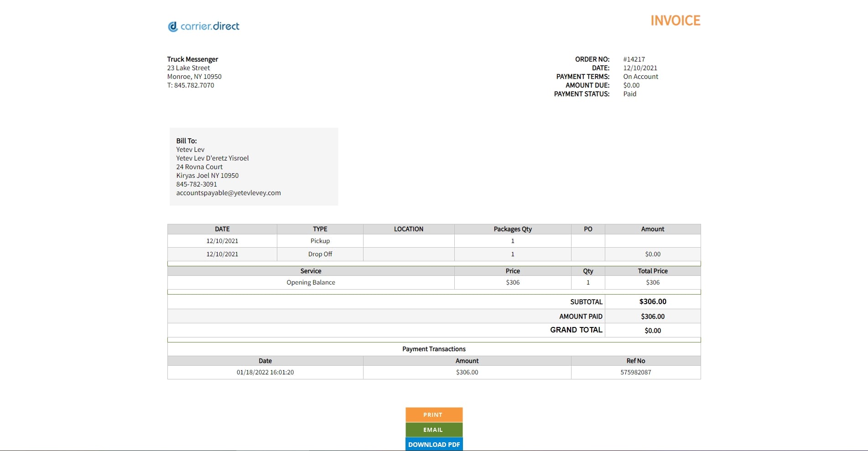This screenshot has width=868, height=451.
Task: Click the Paid payment status
Action: (x=630, y=93)
